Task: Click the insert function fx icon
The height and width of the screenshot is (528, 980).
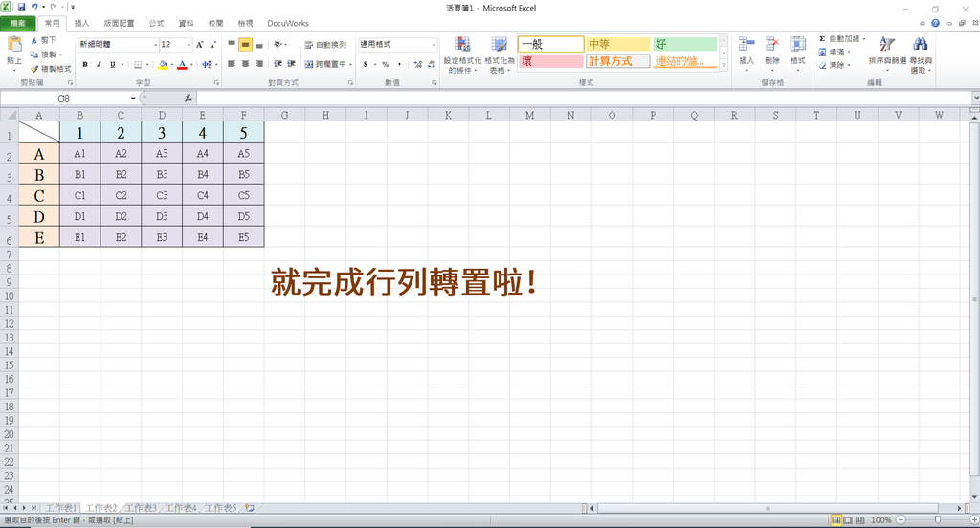Action: click(189, 99)
